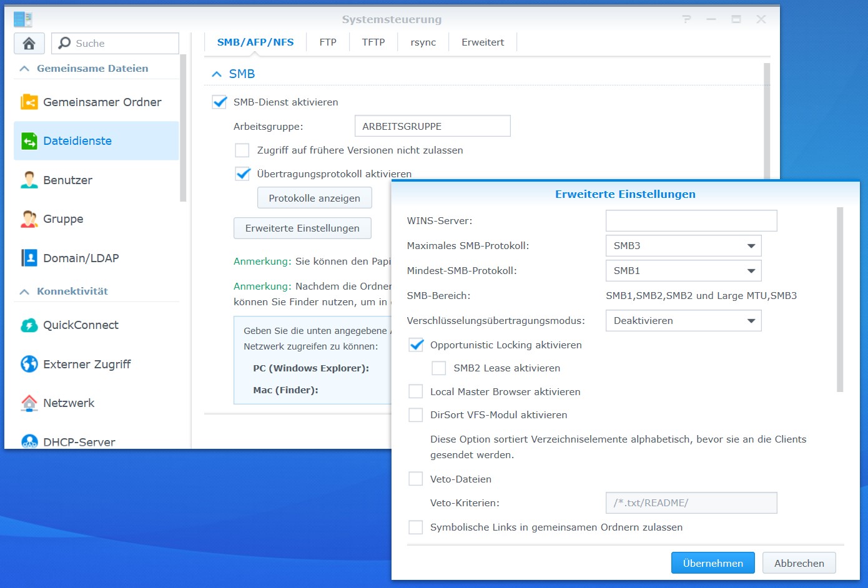Click Protokolle anzeigen button
868x588 pixels.
point(315,198)
